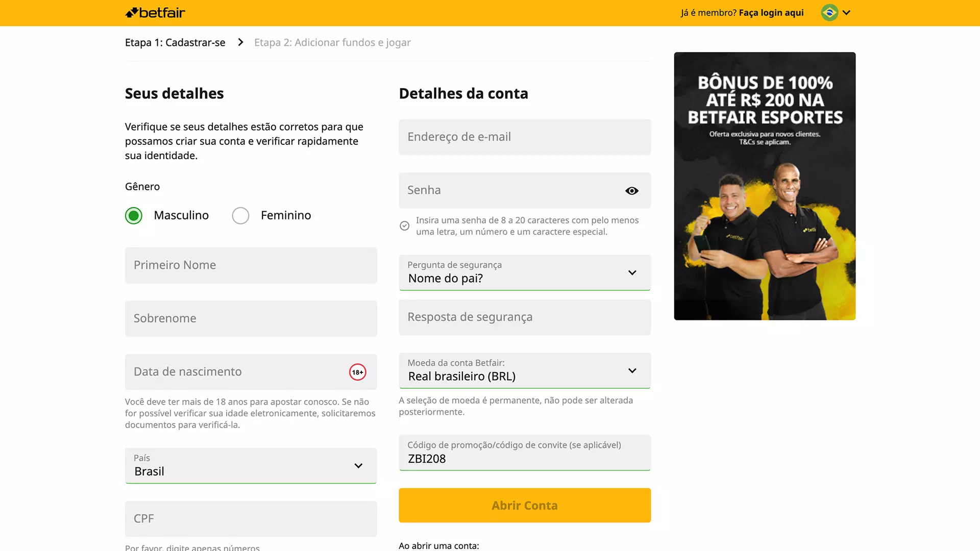Open the Moeda da conta Betfair dropdown
Screen dimensions: 980x551
pyautogui.click(x=525, y=370)
